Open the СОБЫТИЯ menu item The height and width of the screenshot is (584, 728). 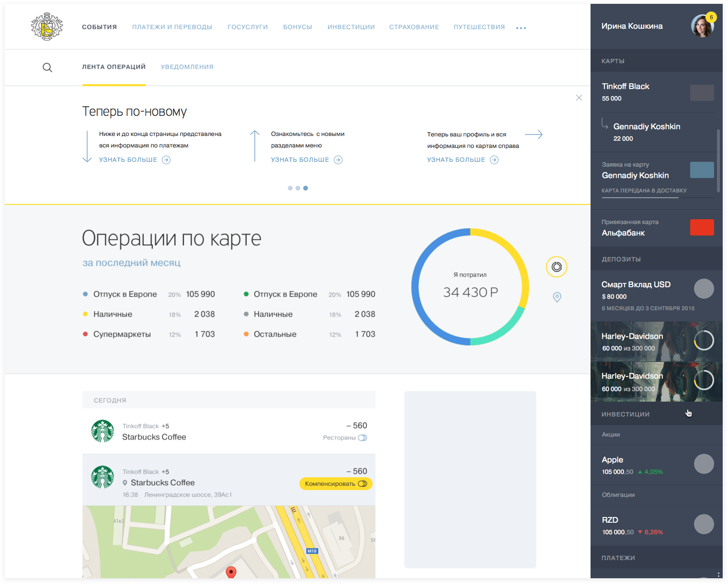pos(100,27)
